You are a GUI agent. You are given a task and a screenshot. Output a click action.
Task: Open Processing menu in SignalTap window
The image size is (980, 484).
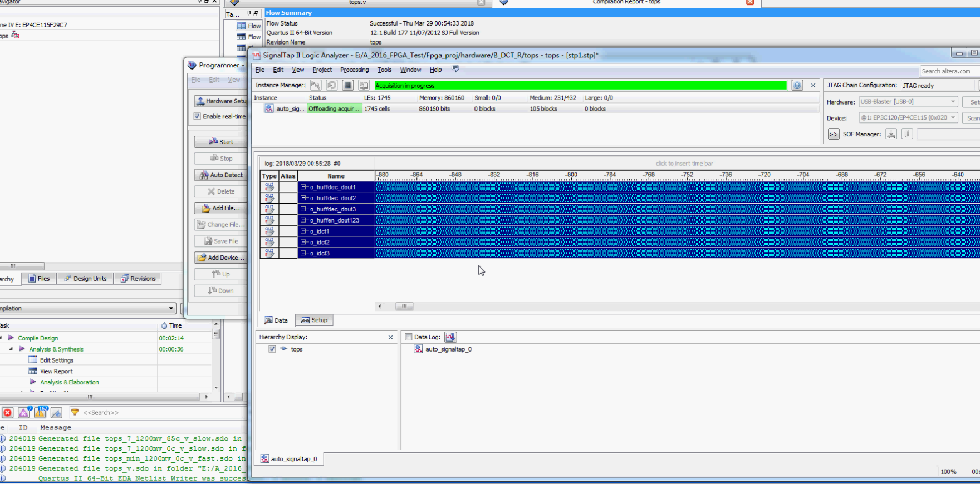click(354, 70)
